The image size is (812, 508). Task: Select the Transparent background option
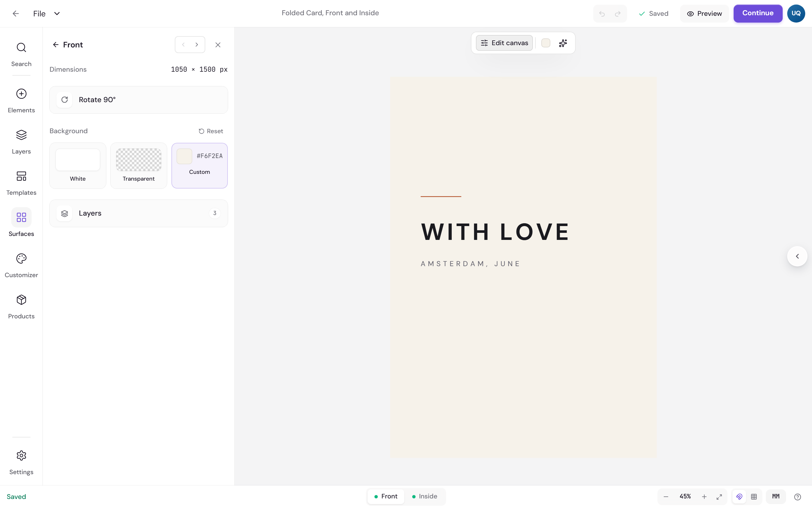pyautogui.click(x=139, y=166)
